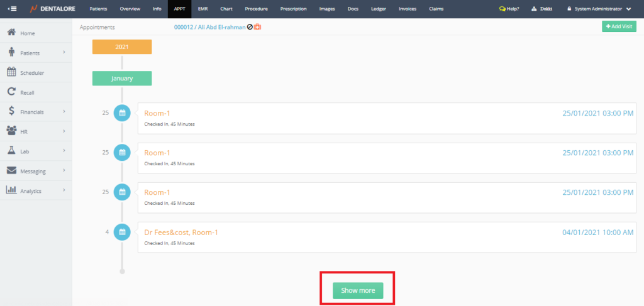Click the medical kit icon beside patient name
The image size is (644, 306).
257,28
